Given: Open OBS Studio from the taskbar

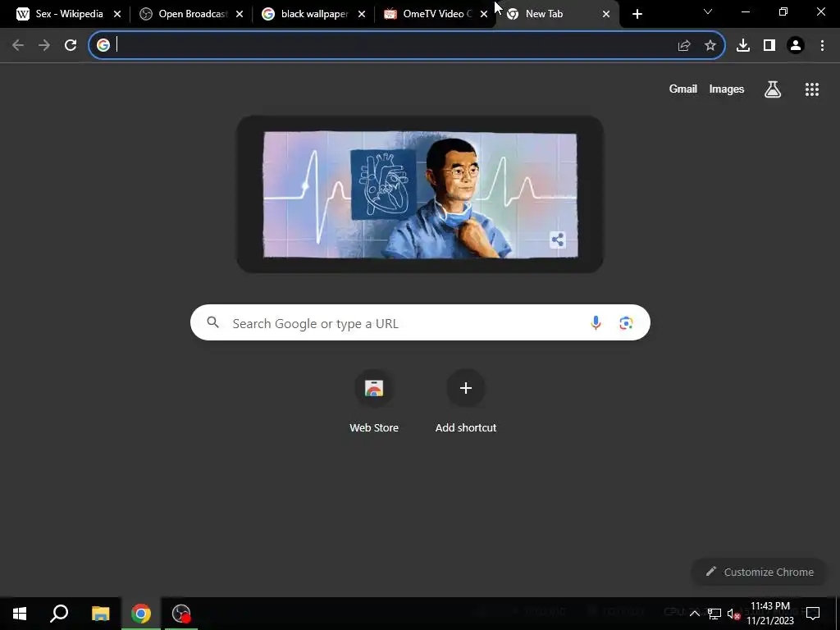Looking at the screenshot, I should [181, 614].
